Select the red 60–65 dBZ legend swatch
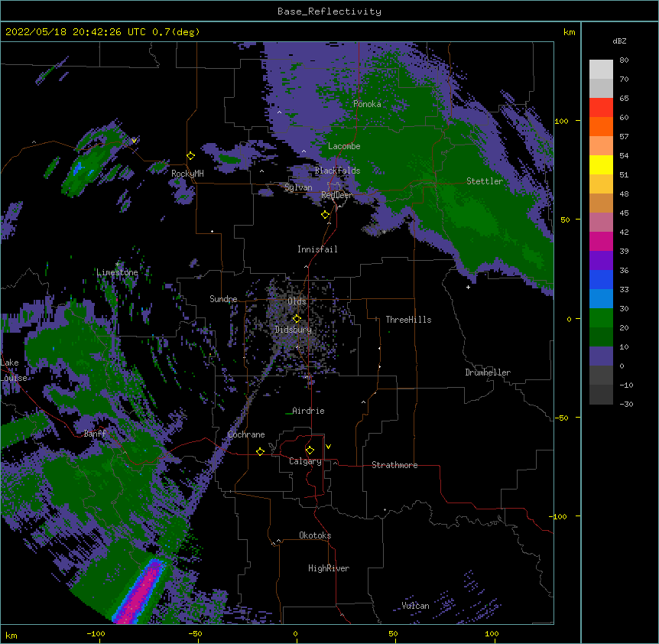659x644 pixels. pyautogui.click(x=601, y=108)
